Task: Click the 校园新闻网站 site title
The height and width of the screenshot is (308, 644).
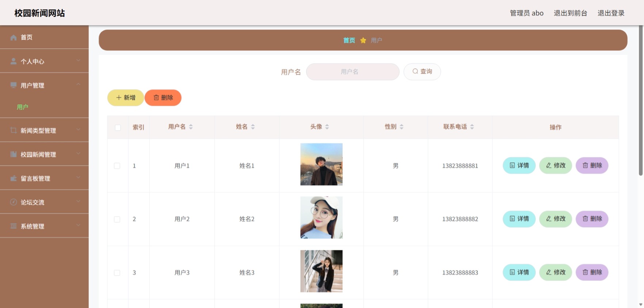Action: tap(39, 13)
